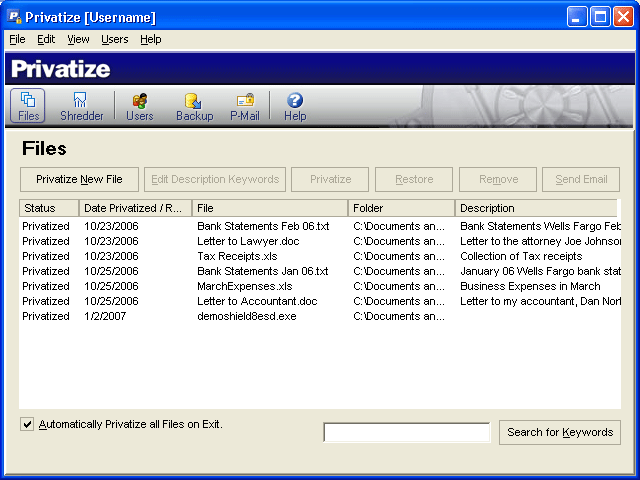Close the Privatize window
The image size is (640, 480).
(624, 17)
